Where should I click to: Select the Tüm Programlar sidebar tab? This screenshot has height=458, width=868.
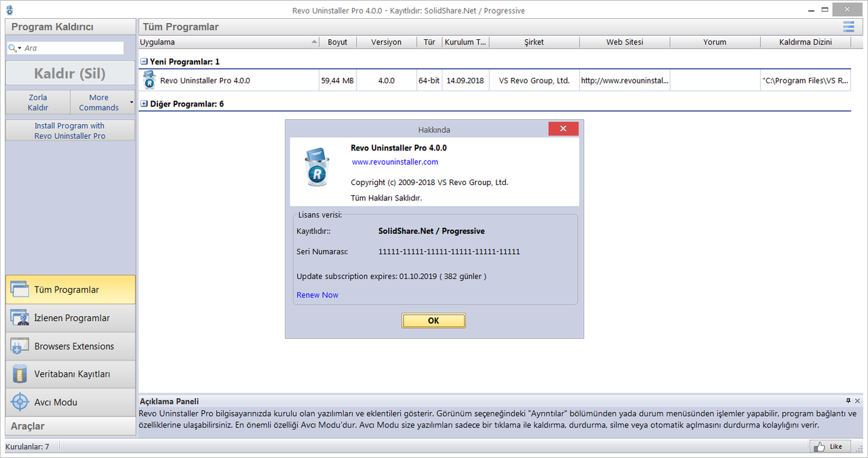tap(70, 289)
